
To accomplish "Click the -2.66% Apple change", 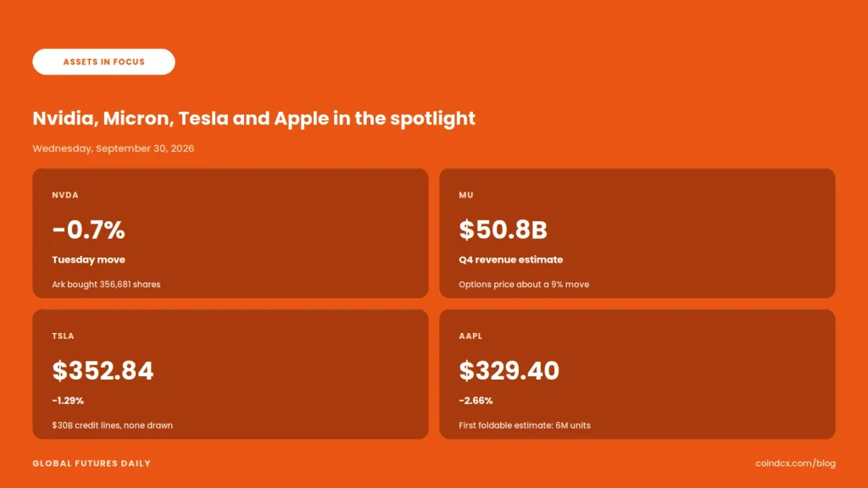I will [476, 401].
